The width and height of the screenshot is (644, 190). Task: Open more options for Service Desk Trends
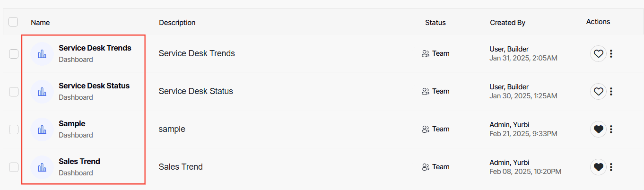pos(611,53)
